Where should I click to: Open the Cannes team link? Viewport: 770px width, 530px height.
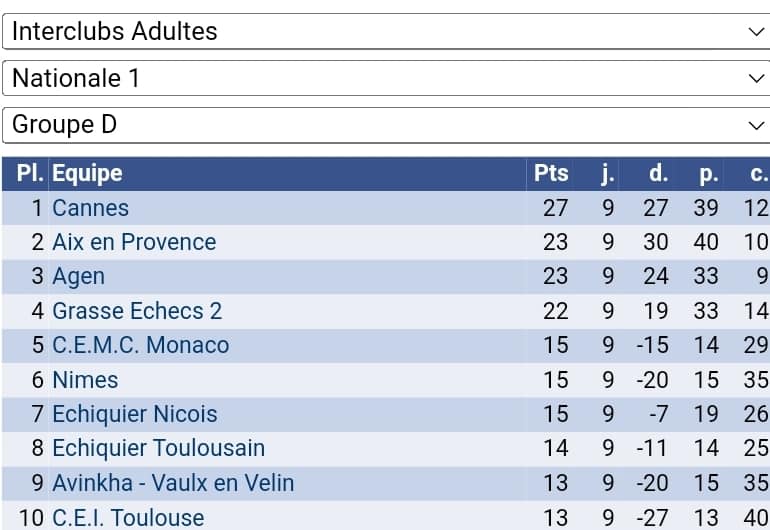[91, 208]
